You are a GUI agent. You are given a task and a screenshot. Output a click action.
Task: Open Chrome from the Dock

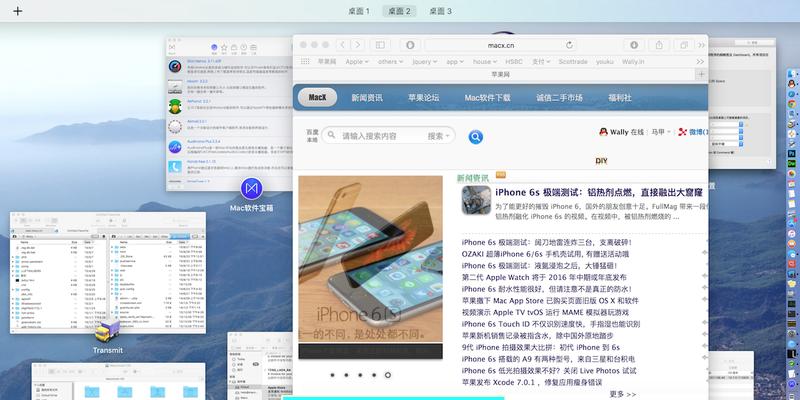coord(792,104)
